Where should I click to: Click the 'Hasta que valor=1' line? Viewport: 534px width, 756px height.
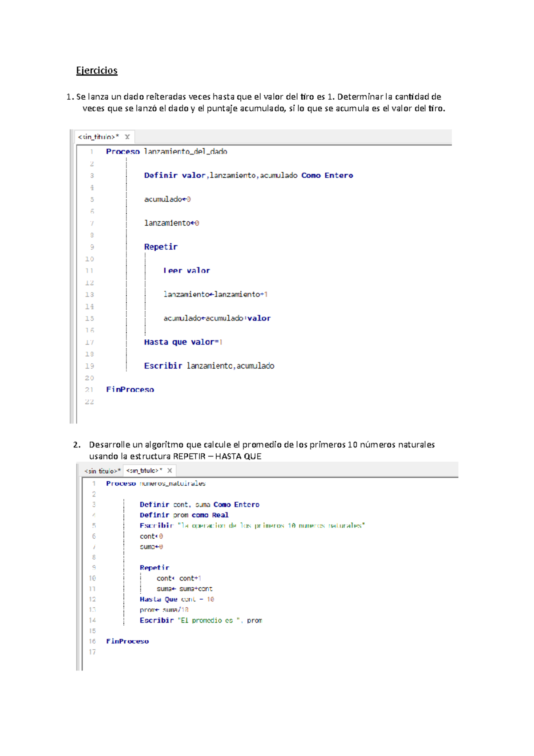(183, 342)
